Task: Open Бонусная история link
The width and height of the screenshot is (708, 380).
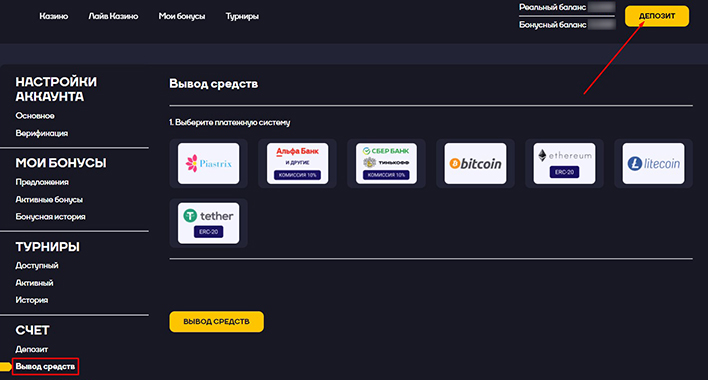Action: [50, 217]
